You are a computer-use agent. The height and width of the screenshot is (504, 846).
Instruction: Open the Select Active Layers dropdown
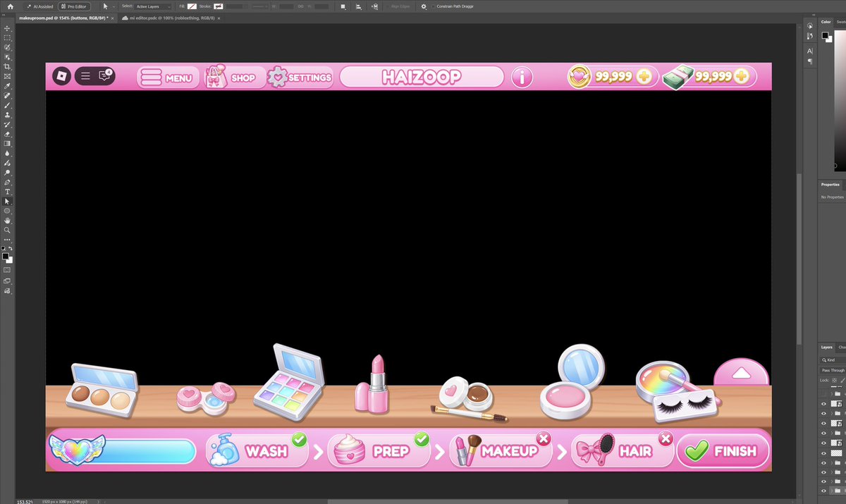coord(154,6)
